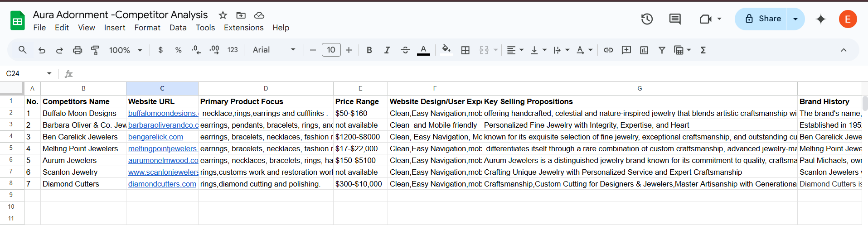The height and width of the screenshot is (225, 868).
Task: Create a filter with funnel icon
Action: (x=662, y=50)
